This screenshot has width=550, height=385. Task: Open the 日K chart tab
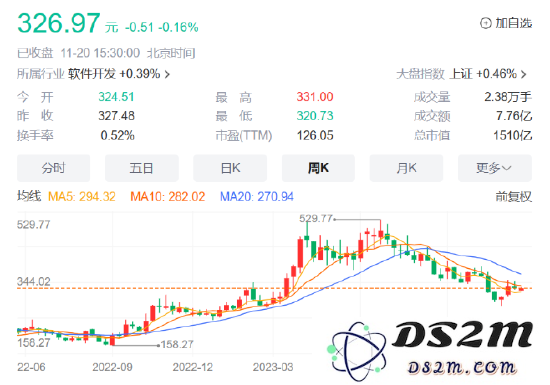[230, 168]
